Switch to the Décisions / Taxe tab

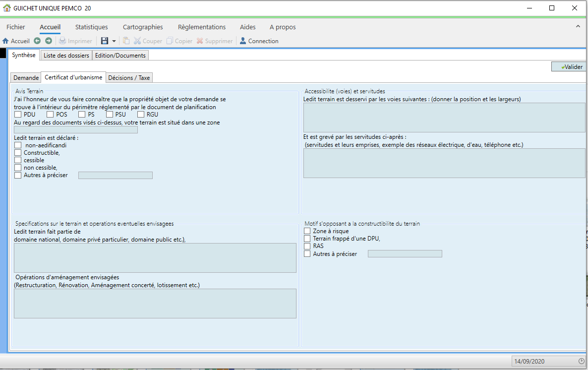129,78
